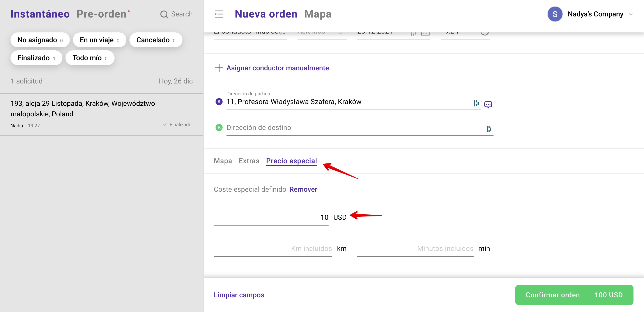Toggle the No asignado filter chip
Image resolution: width=644 pixels, height=312 pixels.
pos(40,40)
